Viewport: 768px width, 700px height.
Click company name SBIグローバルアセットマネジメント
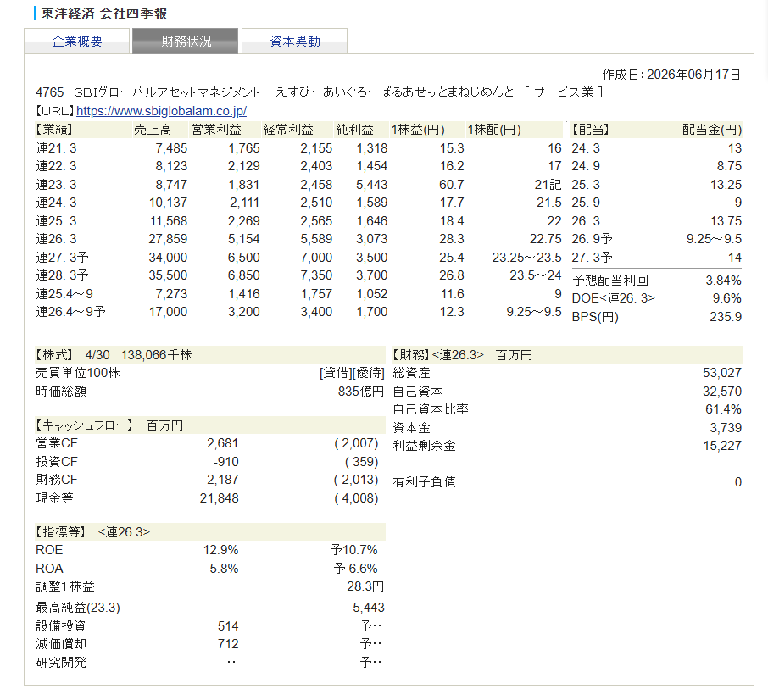click(x=166, y=92)
